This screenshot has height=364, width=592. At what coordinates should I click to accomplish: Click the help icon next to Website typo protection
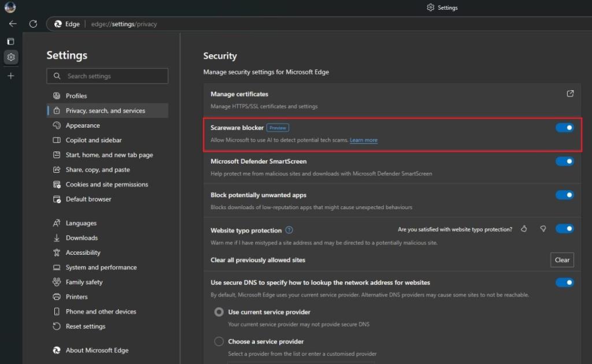(289, 230)
